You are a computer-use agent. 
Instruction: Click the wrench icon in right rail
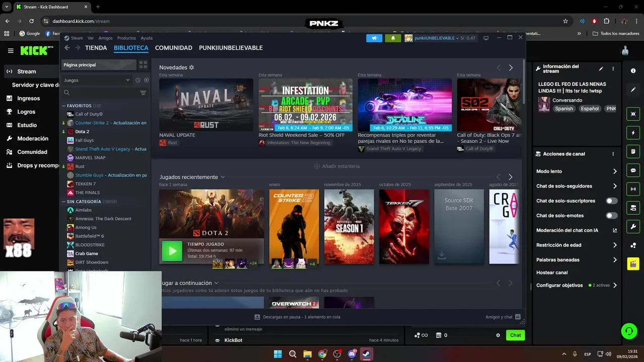tap(633, 227)
